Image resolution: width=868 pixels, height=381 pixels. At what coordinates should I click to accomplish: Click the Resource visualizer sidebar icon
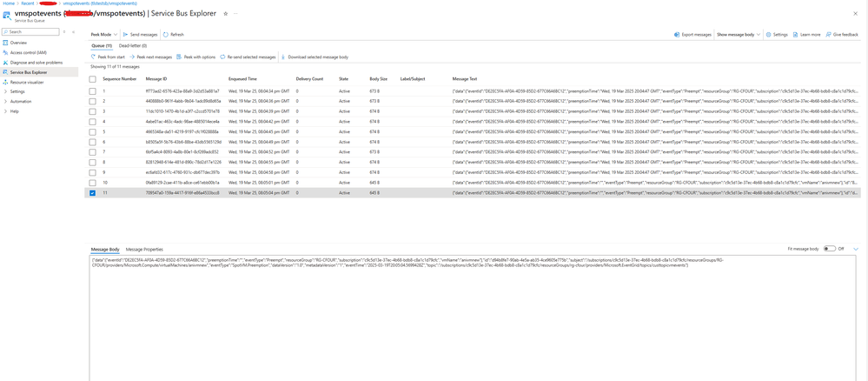(x=5, y=82)
